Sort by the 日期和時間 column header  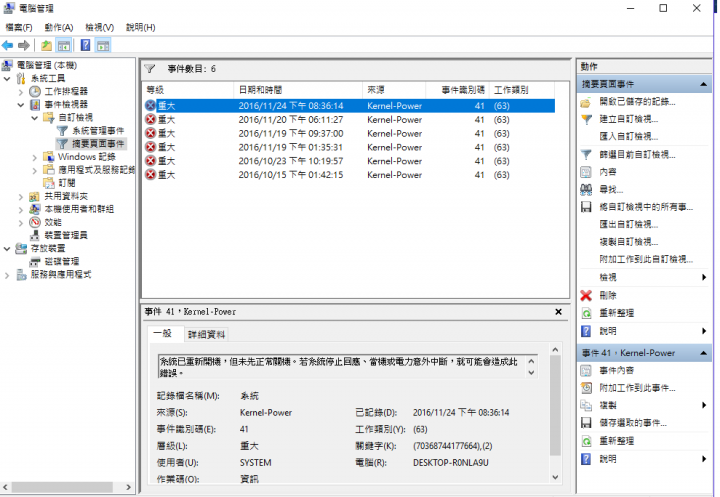(x=298, y=90)
